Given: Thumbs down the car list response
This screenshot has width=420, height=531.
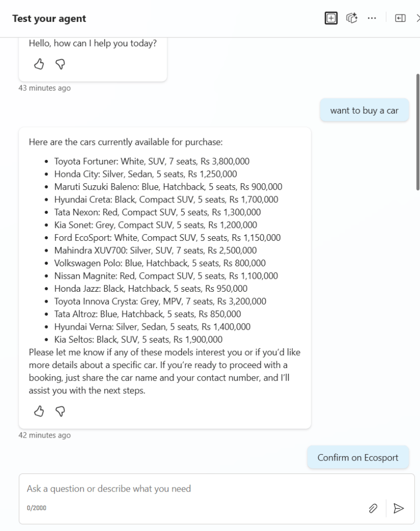Looking at the screenshot, I should pos(60,411).
